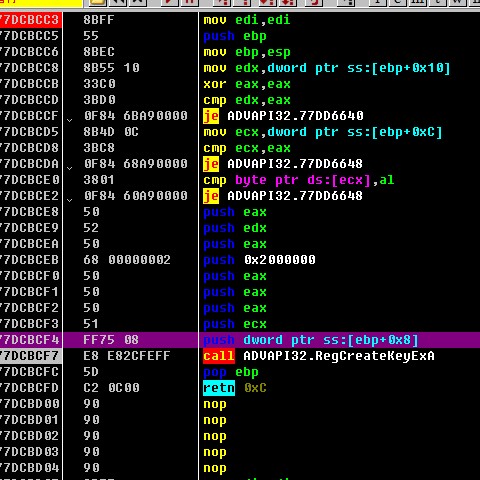
Task: Click address cell 7DCBCD8
Action: click(30, 148)
